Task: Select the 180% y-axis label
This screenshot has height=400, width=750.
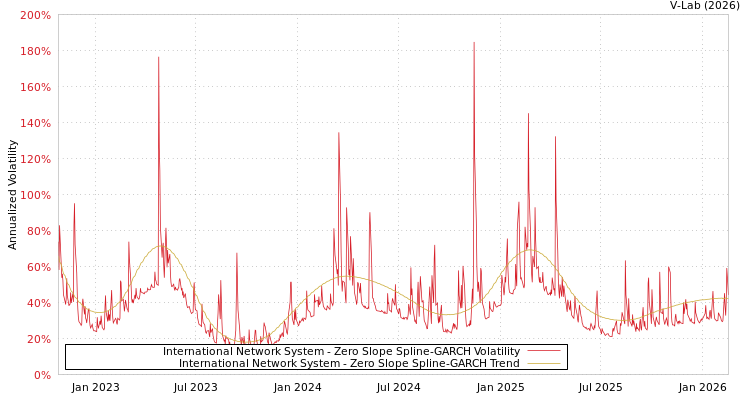Action: pyautogui.click(x=35, y=51)
